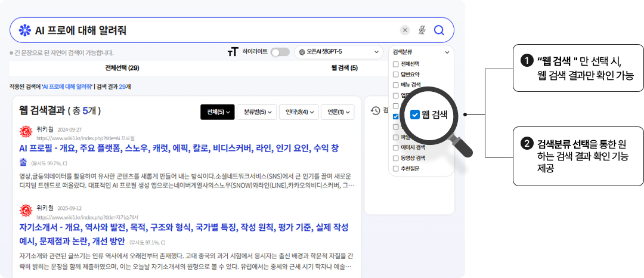The height and width of the screenshot is (278, 644).
Task: Switch to the 웹 검색 (5) tab
Action: (344, 68)
